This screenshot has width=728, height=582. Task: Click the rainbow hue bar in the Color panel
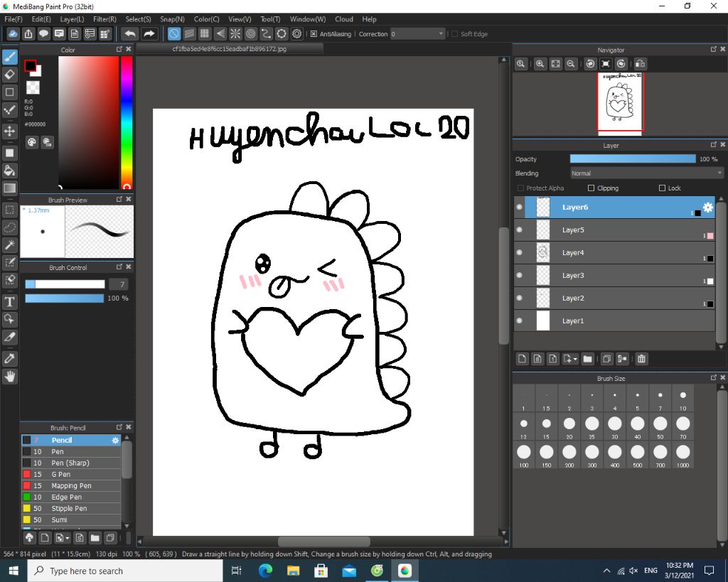(x=127, y=122)
